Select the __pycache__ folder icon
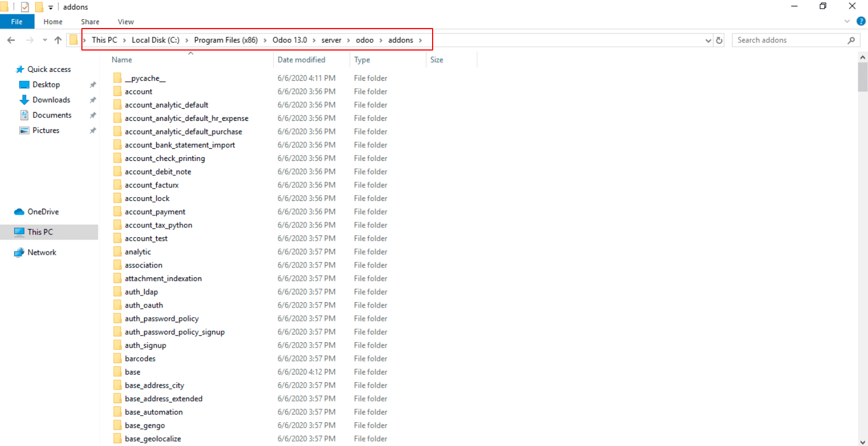This screenshot has width=868, height=446. 117,78
